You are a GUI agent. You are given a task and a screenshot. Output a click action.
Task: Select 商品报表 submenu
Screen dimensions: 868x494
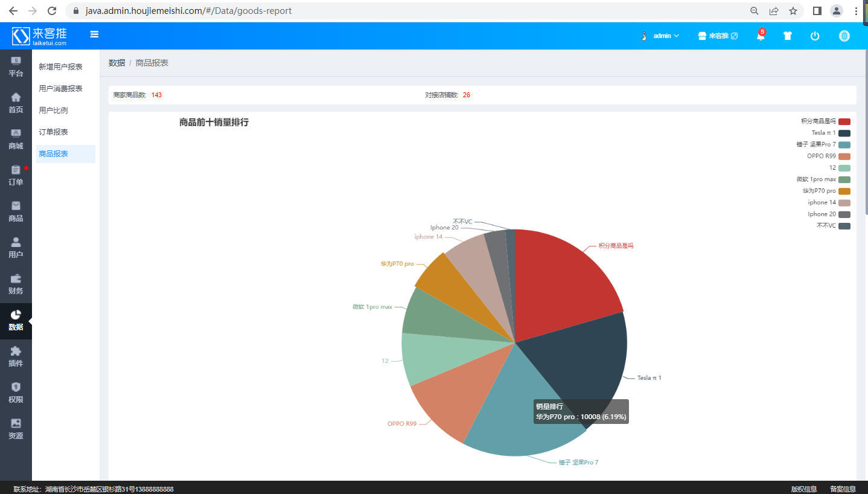(x=65, y=154)
